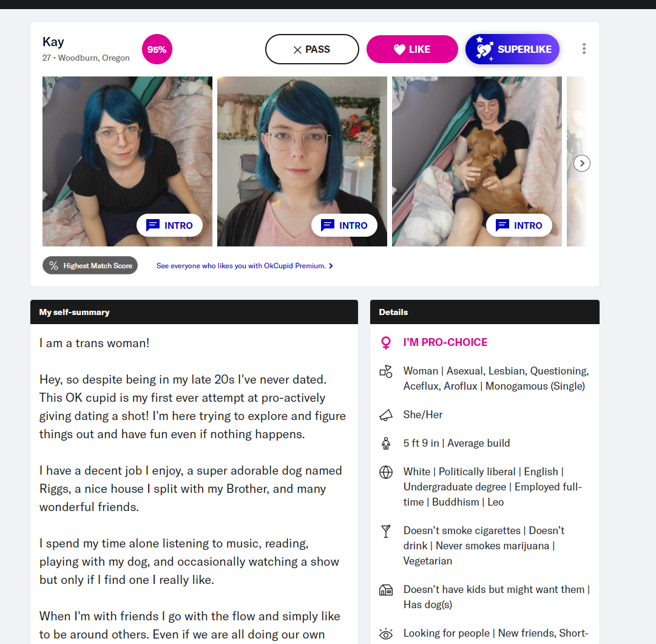Pass on Kay's profile
This screenshot has height=644, width=656.
(x=312, y=49)
